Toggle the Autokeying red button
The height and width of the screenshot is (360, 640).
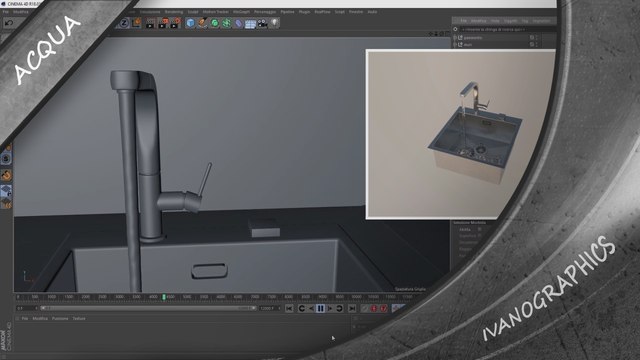(383, 309)
